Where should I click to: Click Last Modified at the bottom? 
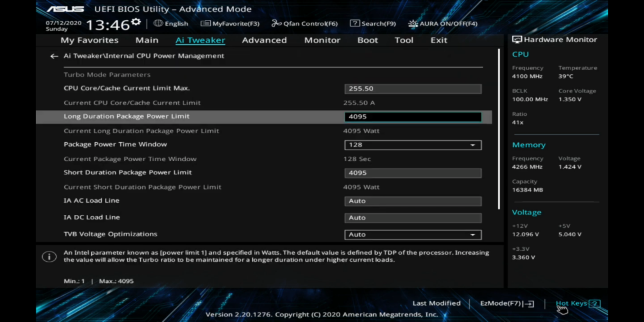point(436,303)
